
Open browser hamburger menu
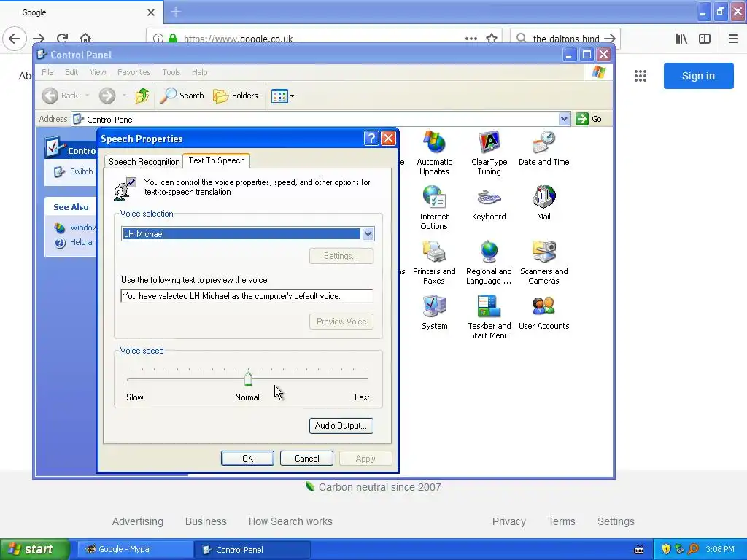[733, 39]
